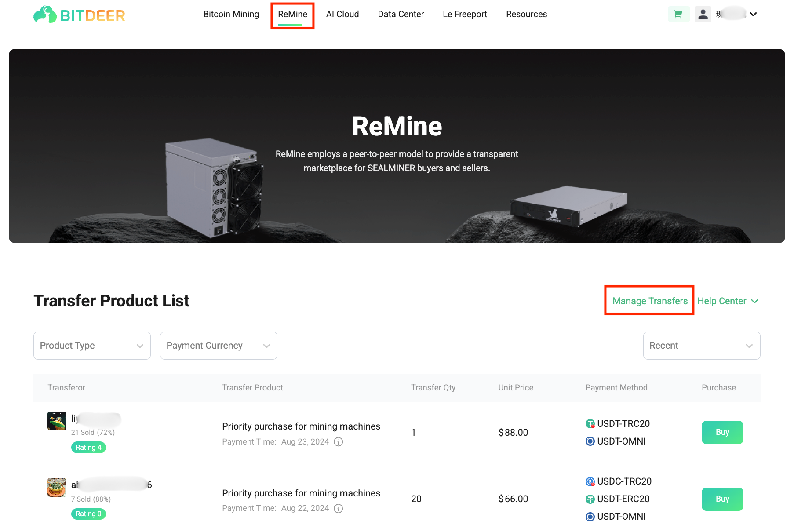Viewport: 794px width, 532px height.
Task: Click the Rating 4 badge
Action: (88, 447)
